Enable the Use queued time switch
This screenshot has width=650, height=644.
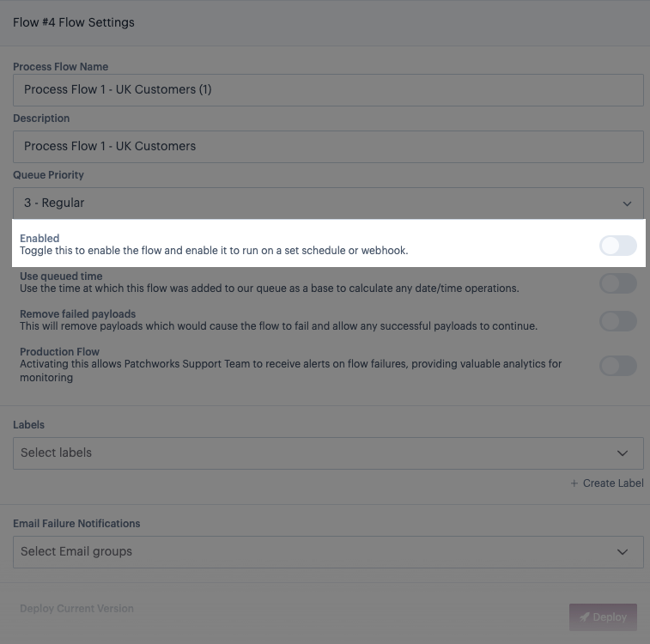tap(617, 283)
